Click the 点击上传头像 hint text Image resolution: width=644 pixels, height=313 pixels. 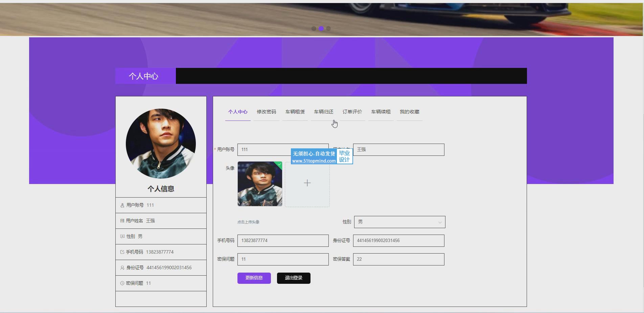[x=248, y=222]
